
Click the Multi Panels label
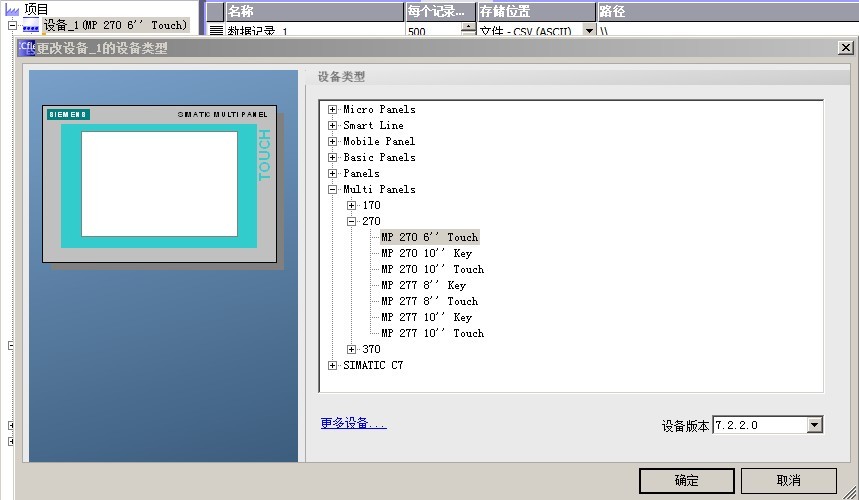379,189
